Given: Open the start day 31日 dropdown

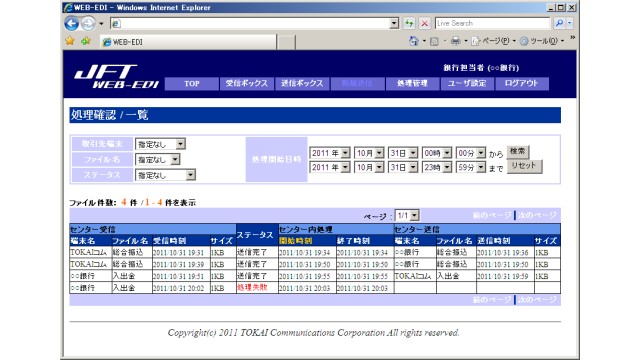Looking at the screenshot, I should [402, 153].
